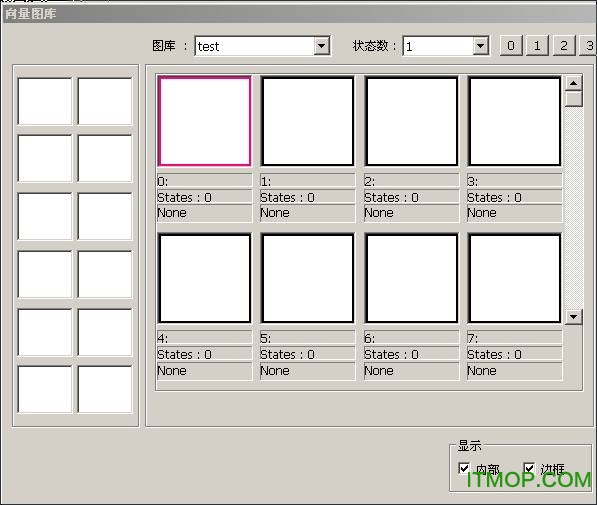Toggle the 边框 display checkbox

[x=529, y=468]
